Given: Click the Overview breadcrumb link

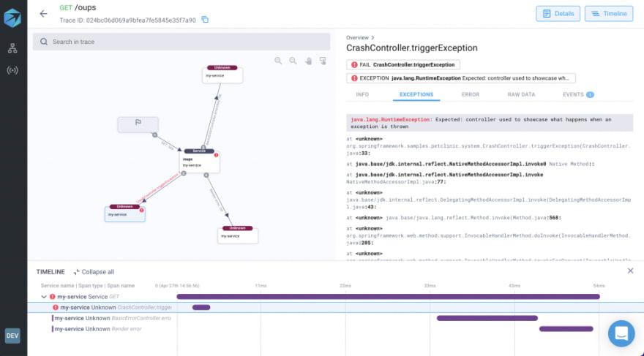Looking at the screenshot, I should pos(357,38).
